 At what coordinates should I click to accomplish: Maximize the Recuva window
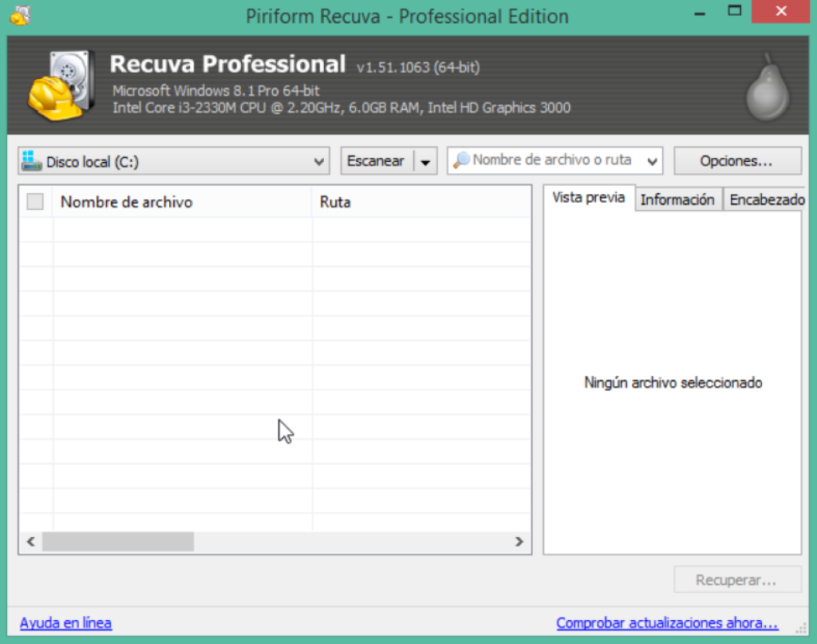[x=734, y=11]
